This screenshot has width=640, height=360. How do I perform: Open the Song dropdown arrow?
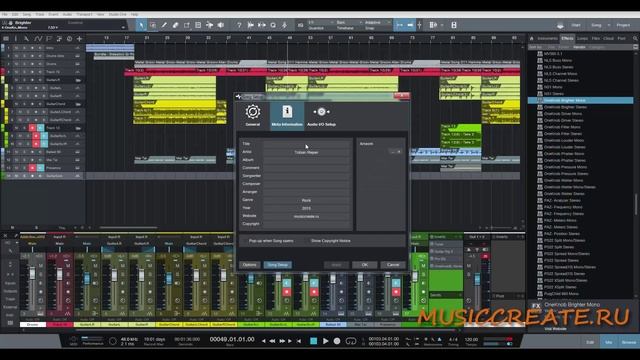[x=609, y=25]
